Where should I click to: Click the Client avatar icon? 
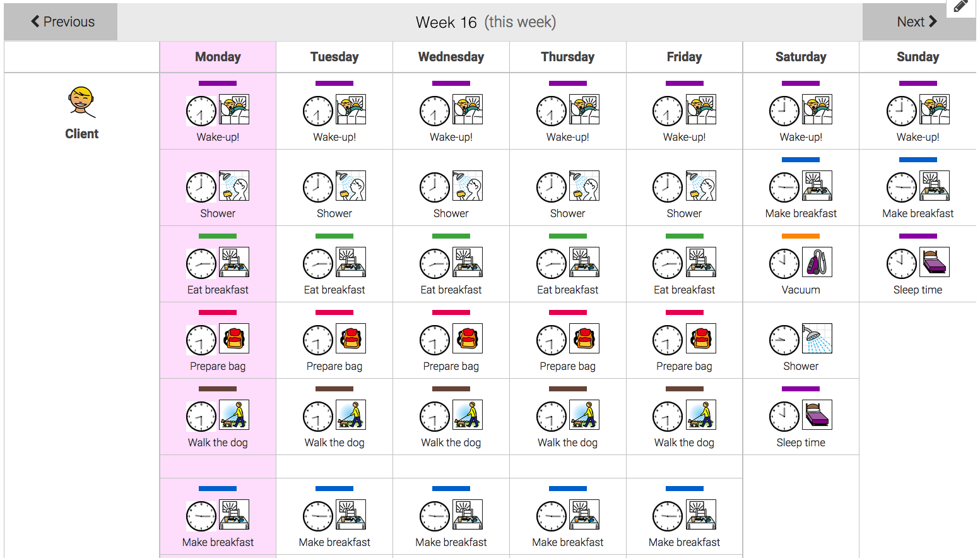click(x=82, y=102)
